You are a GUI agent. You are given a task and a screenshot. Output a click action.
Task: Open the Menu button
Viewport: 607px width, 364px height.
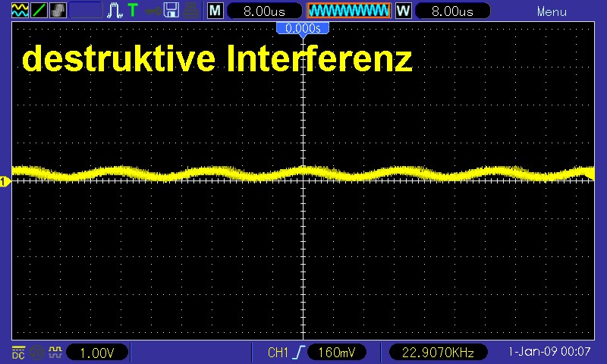(552, 11)
